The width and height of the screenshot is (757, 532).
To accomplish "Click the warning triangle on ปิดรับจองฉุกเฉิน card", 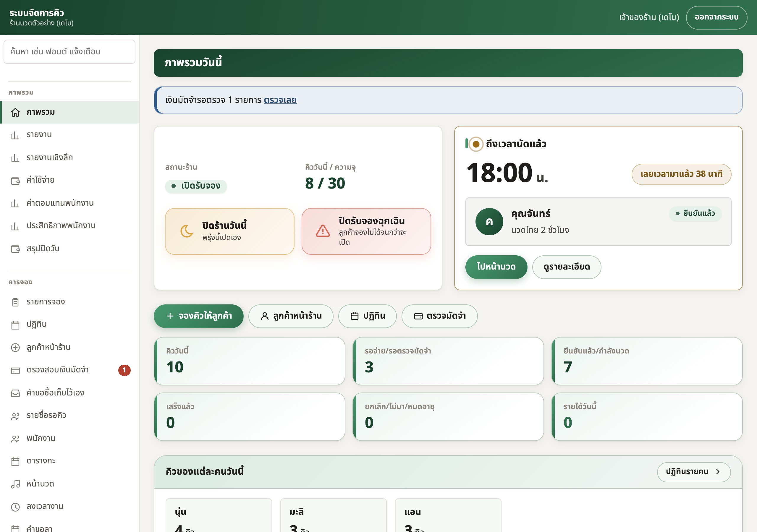I will tap(323, 231).
